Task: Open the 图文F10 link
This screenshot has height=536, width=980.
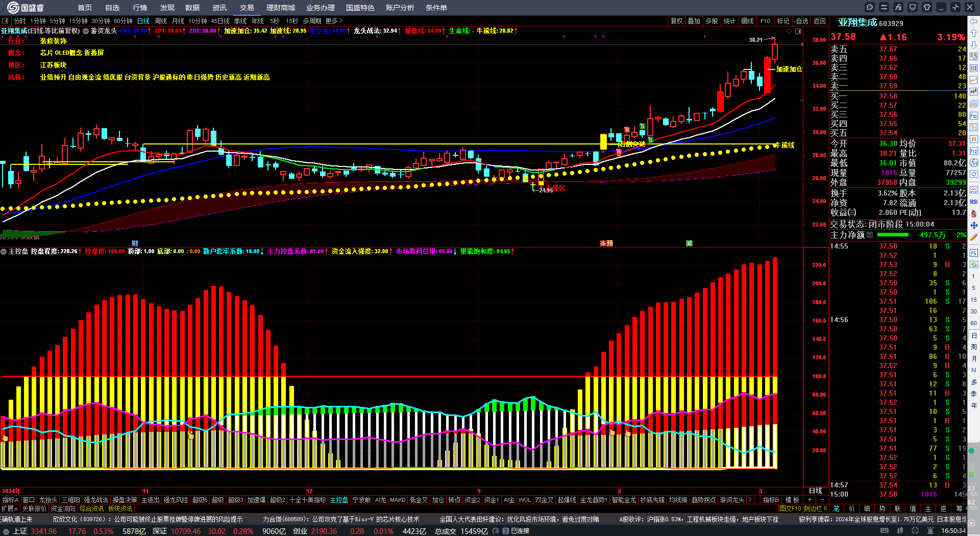Action: 790,508
